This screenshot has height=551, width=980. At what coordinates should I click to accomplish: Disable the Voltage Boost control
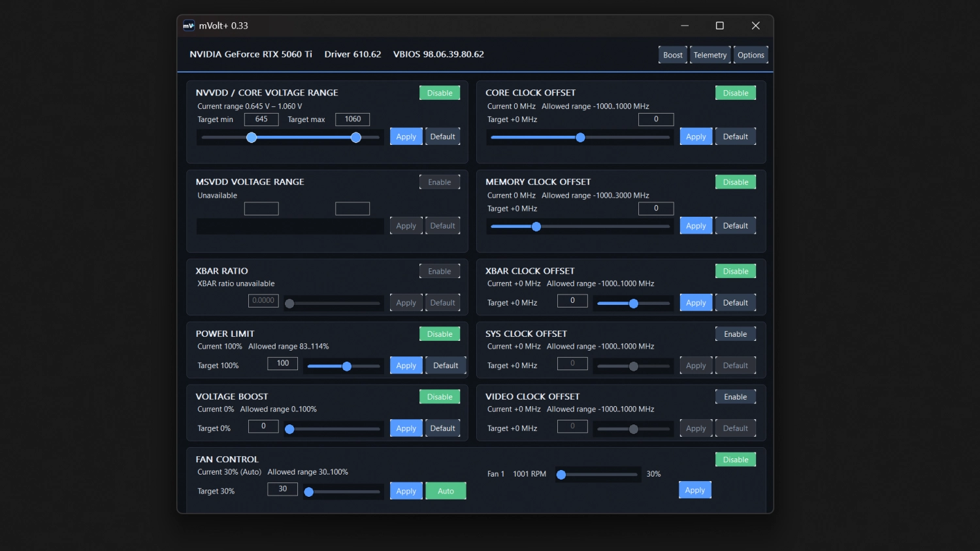[440, 396]
